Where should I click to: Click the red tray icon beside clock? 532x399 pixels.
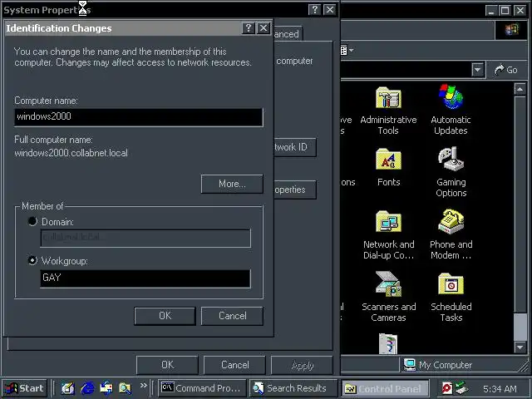coord(447,388)
